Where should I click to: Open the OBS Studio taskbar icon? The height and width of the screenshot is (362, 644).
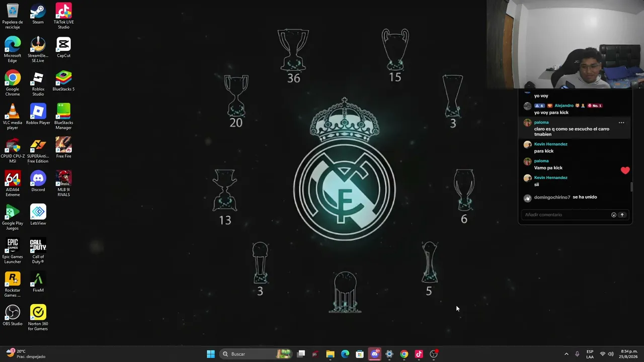(434, 354)
